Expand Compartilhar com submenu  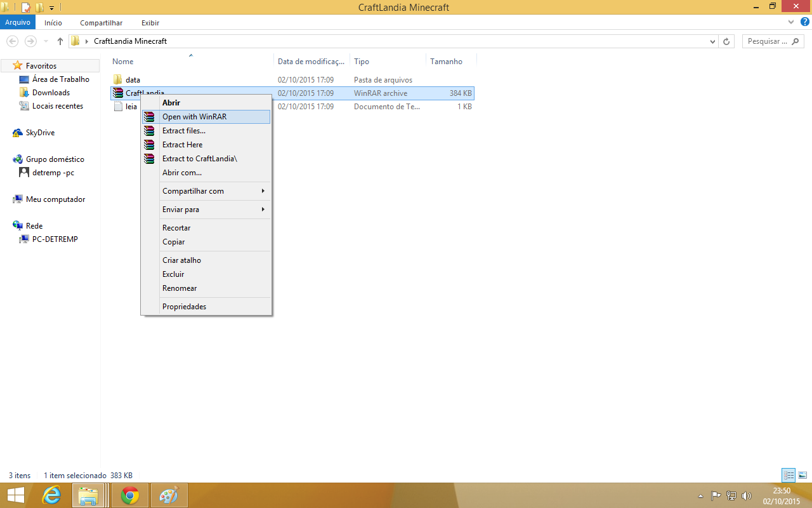[x=206, y=191]
